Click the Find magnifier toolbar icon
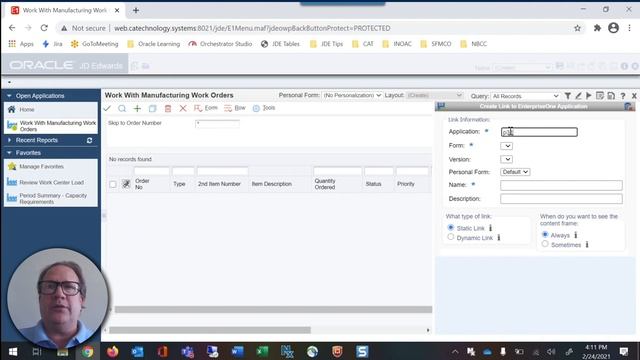Viewport: 640px width, 360px height. tap(122, 109)
